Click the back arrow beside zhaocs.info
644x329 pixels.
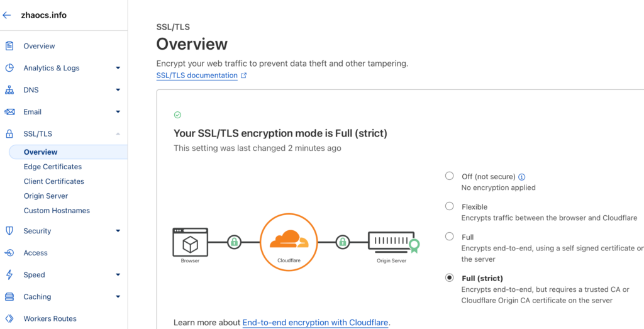pos(6,16)
